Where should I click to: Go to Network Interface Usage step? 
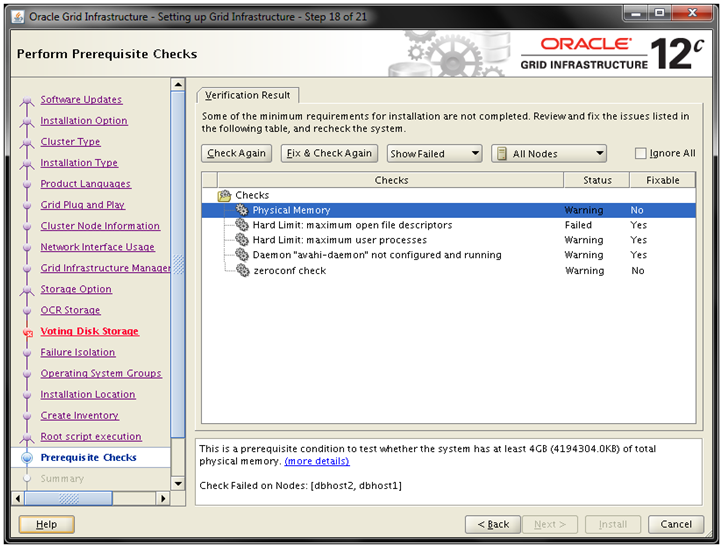(x=98, y=247)
